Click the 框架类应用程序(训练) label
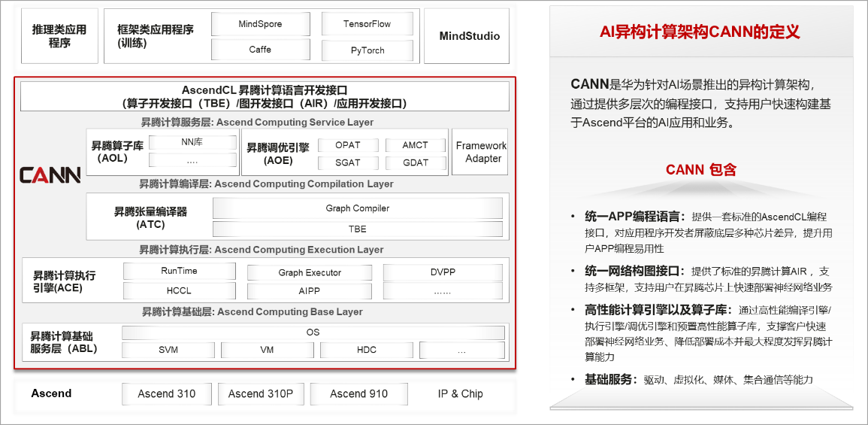The width and height of the screenshot is (868, 425). click(156, 36)
